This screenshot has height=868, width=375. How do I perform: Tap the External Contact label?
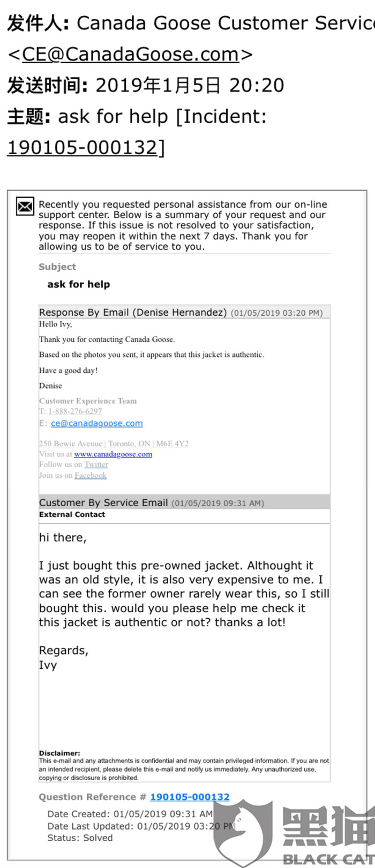point(72,514)
